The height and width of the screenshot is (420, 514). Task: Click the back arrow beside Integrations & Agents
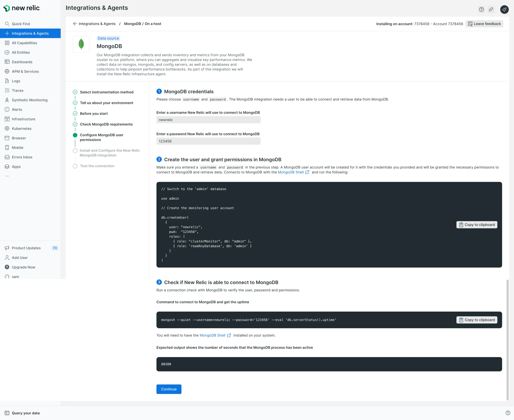point(75,24)
